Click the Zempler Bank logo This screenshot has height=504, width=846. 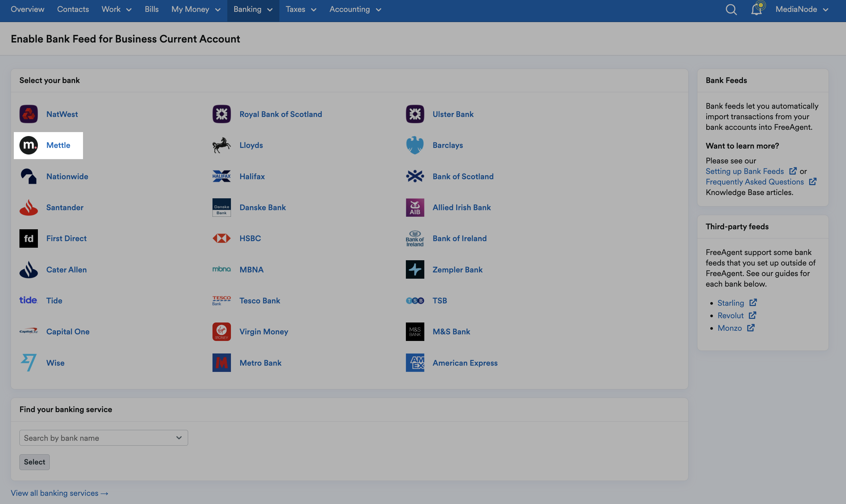(x=415, y=270)
